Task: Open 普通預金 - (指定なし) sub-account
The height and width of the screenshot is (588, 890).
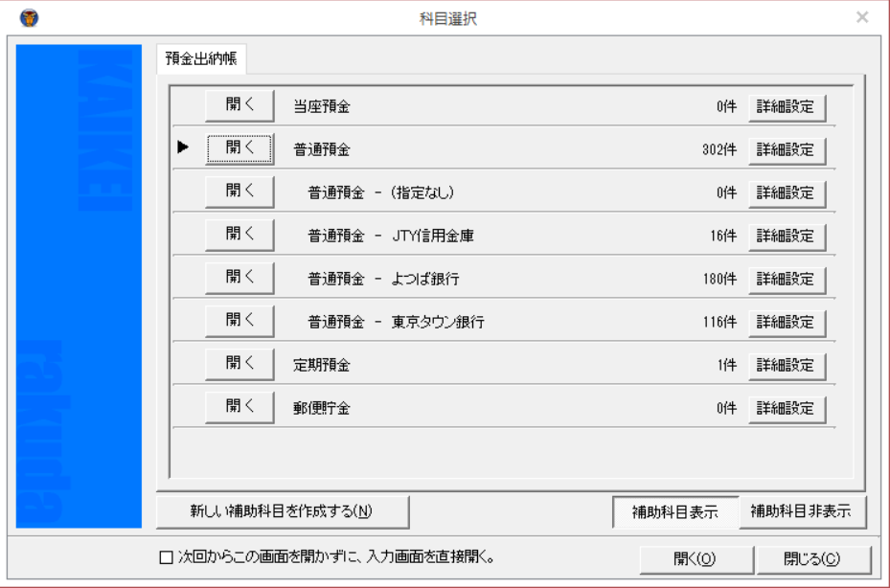Action: click(240, 192)
